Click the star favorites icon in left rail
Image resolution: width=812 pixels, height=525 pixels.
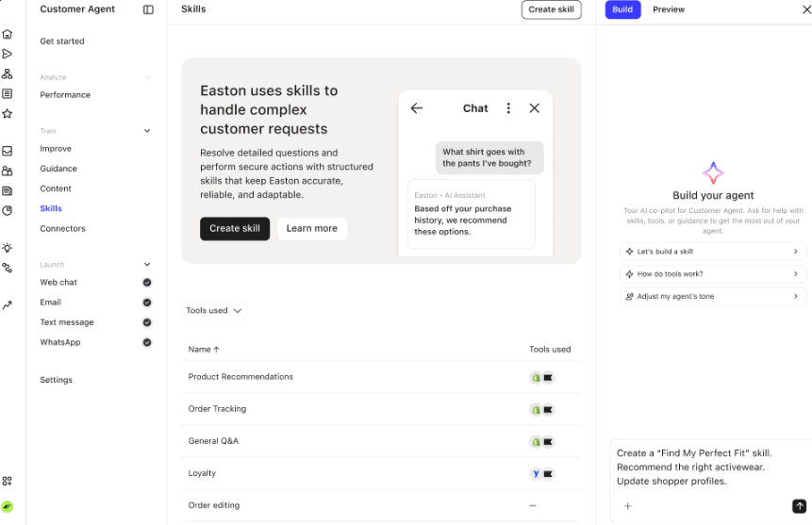(x=8, y=113)
